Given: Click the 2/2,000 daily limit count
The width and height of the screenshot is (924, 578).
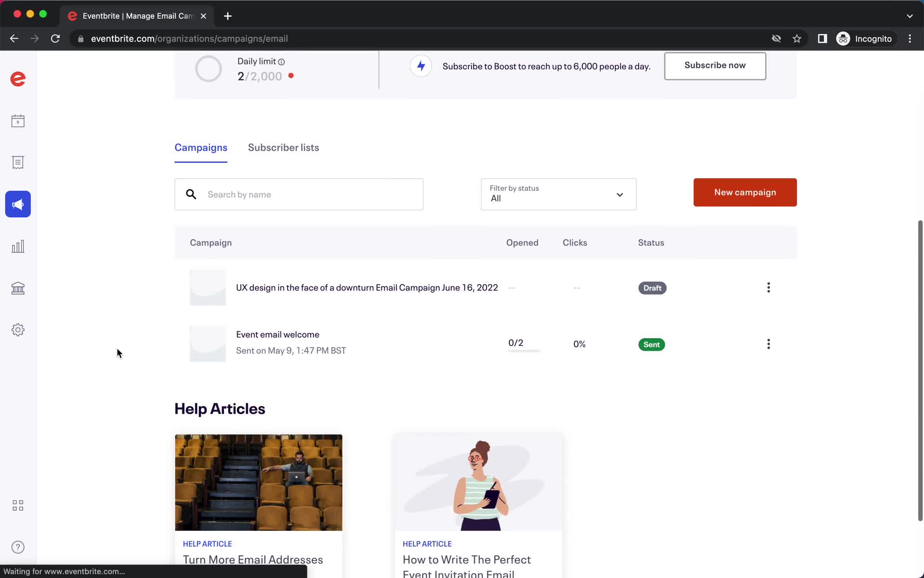Looking at the screenshot, I should click(x=259, y=76).
